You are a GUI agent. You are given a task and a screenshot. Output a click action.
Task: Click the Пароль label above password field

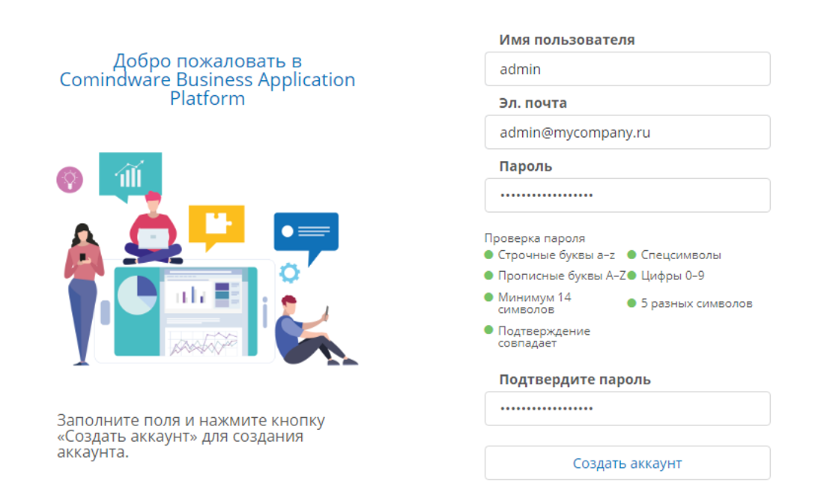click(x=526, y=166)
